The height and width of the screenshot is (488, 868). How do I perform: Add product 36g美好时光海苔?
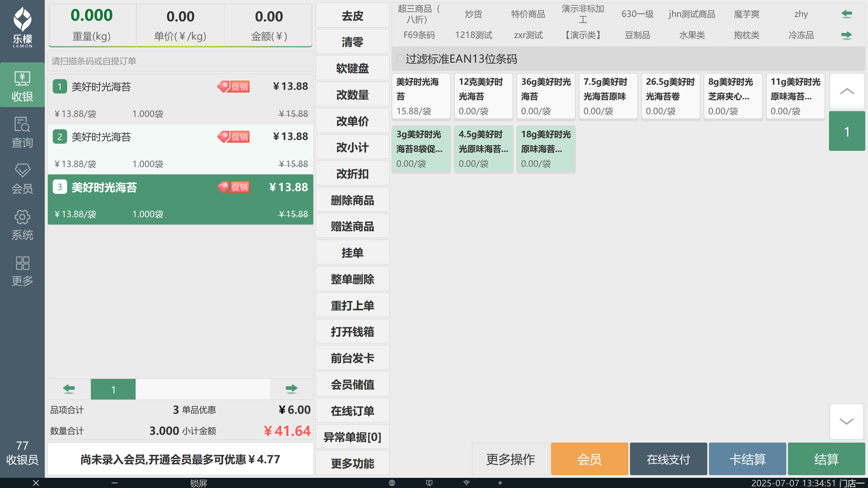[546, 97]
